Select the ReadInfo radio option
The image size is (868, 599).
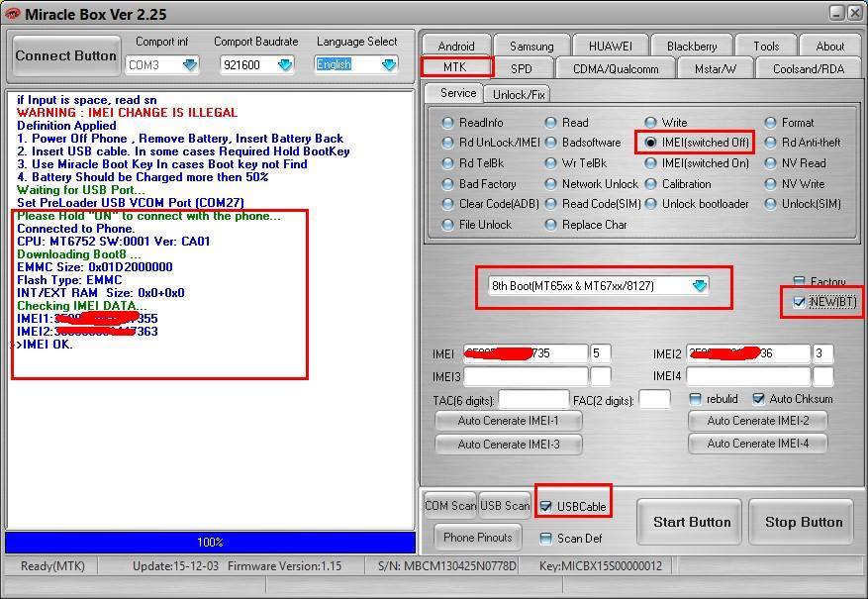[x=473, y=123]
